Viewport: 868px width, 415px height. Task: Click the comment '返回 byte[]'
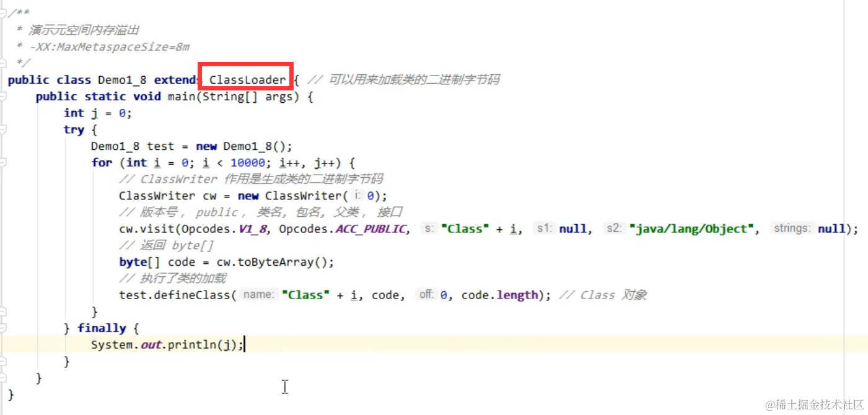coord(177,245)
